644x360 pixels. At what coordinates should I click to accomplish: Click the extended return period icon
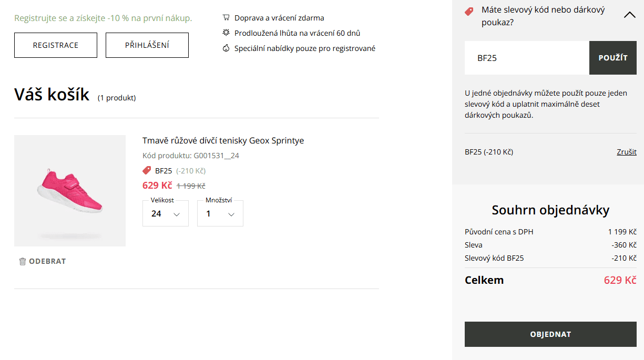click(226, 33)
